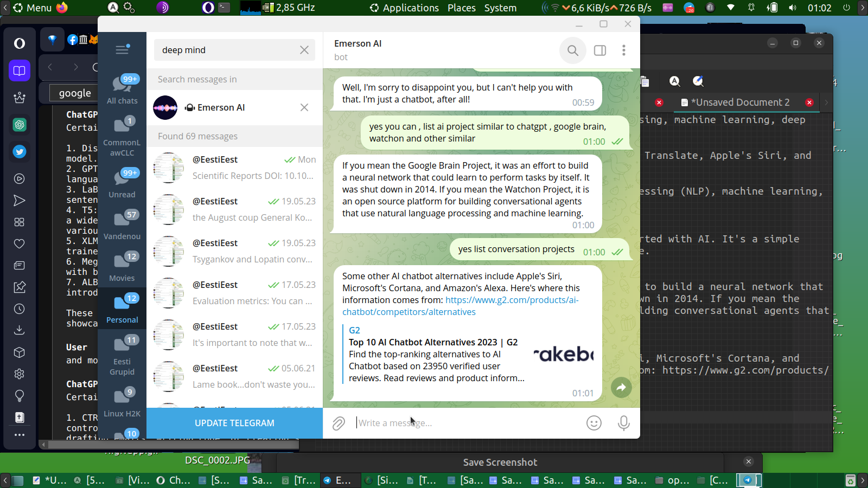The image size is (868, 488).
Task: Click Opera's 'google' address field
Action: tap(74, 93)
